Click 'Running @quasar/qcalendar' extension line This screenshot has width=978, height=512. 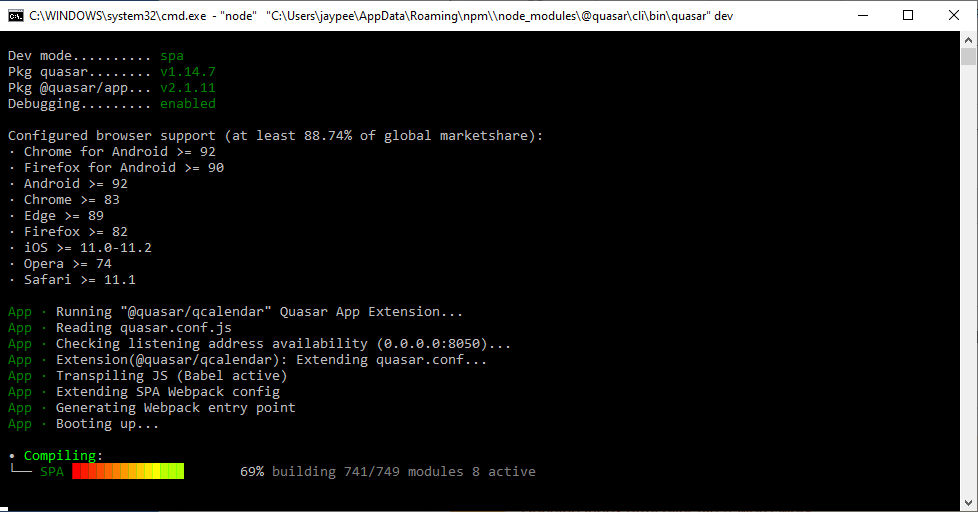click(x=235, y=312)
